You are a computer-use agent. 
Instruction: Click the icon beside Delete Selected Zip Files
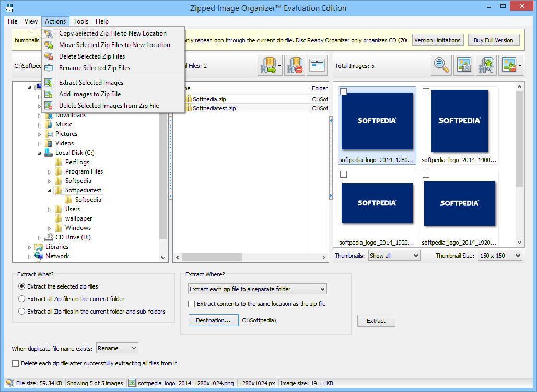point(49,56)
